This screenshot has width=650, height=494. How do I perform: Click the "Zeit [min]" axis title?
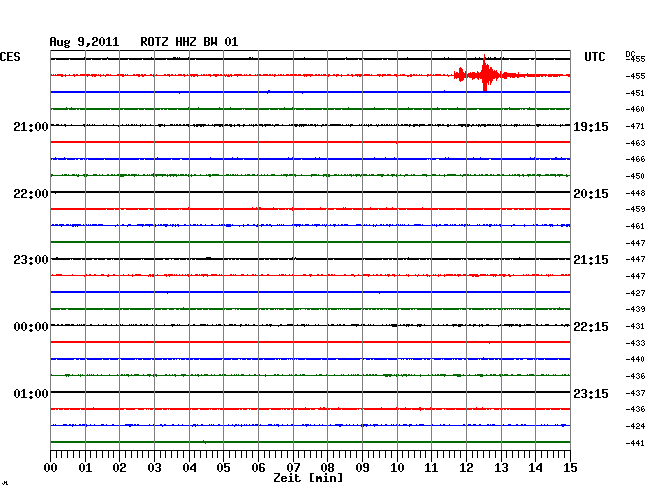[x=308, y=478]
